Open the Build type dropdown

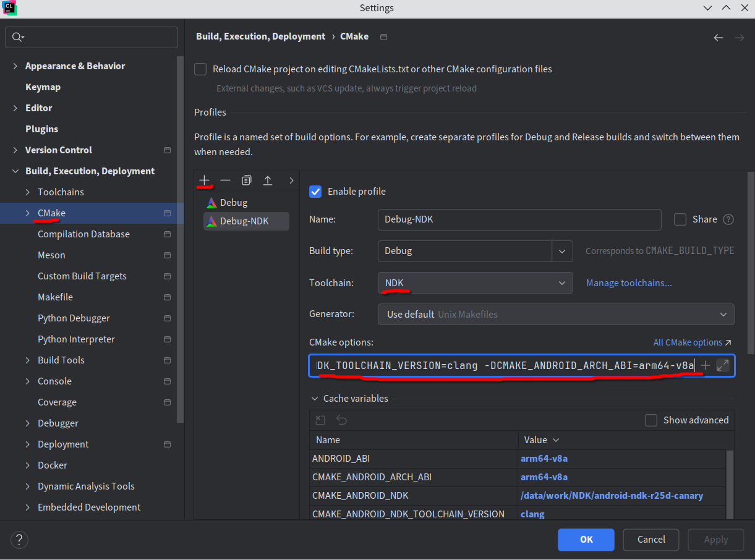pos(561,251)
